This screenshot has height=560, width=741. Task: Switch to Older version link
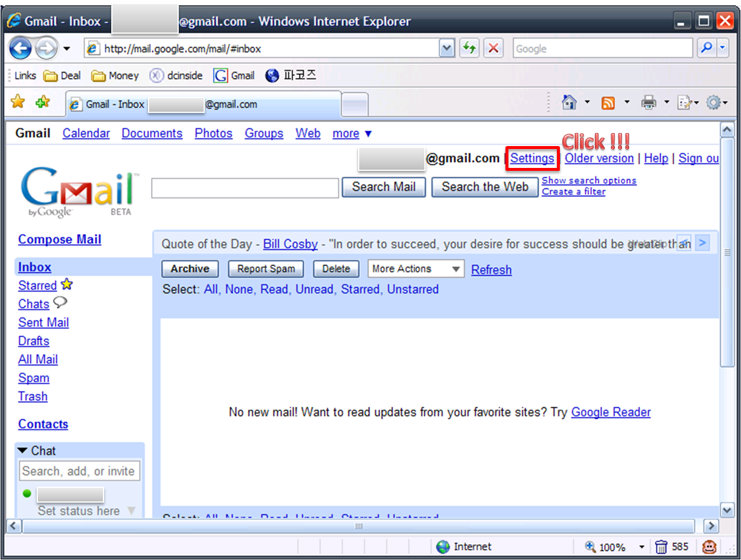(x=599, y=158)
